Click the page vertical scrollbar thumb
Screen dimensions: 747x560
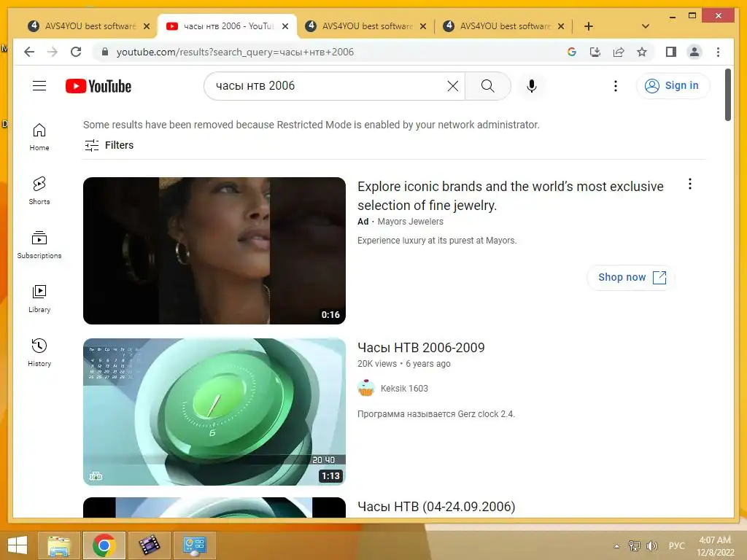click(727, 96)
